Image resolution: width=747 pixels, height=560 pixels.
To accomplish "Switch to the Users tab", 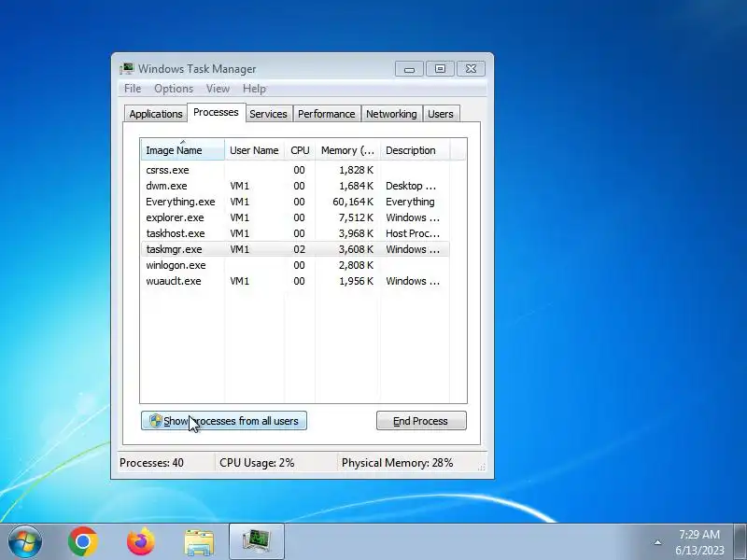I will (440, 114).
